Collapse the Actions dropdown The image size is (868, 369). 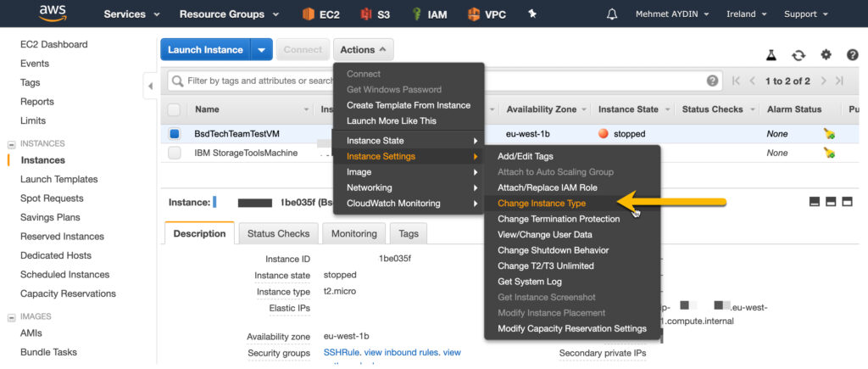point(363,50)
